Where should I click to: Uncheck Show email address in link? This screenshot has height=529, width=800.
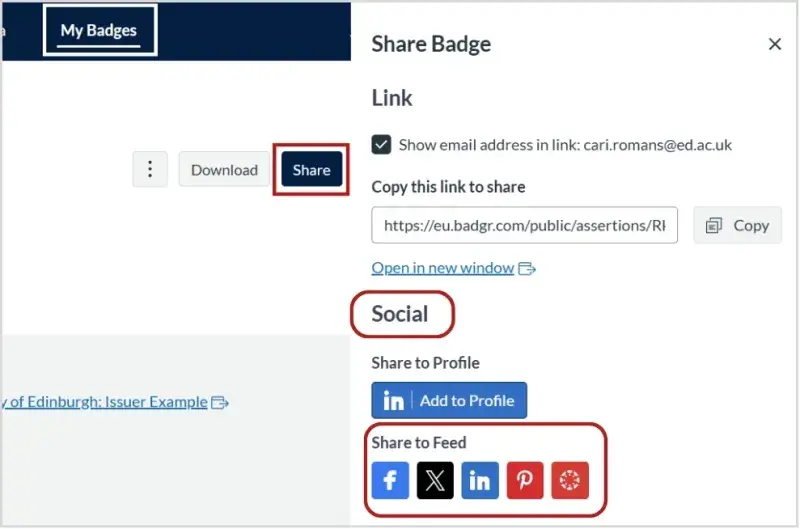tap(381, 145)
